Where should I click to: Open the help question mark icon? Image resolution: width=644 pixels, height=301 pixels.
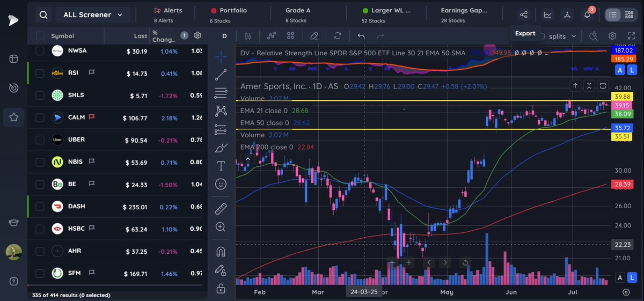13,282
